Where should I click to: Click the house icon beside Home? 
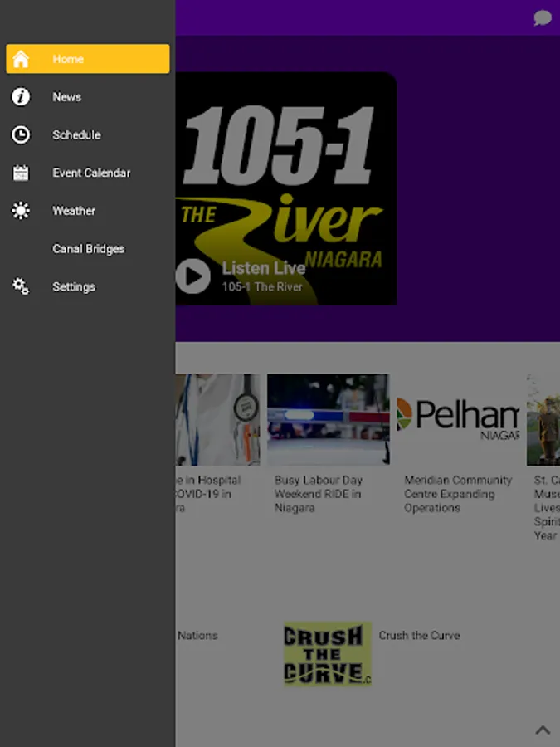tap(21, 59)
